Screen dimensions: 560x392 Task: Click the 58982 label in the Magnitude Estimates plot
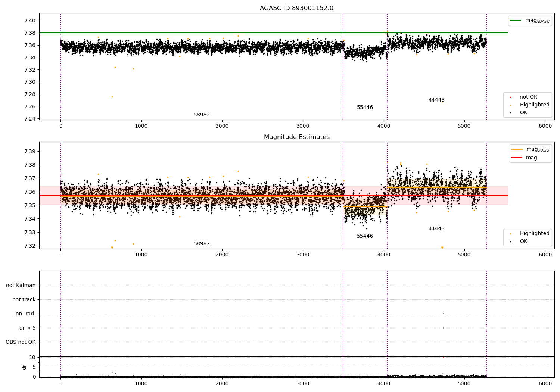tap(202, 244)
